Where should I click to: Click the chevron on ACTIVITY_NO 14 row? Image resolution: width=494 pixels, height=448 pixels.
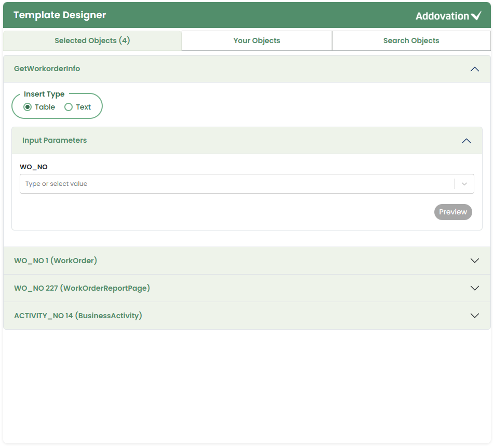[x=474, y=316]
